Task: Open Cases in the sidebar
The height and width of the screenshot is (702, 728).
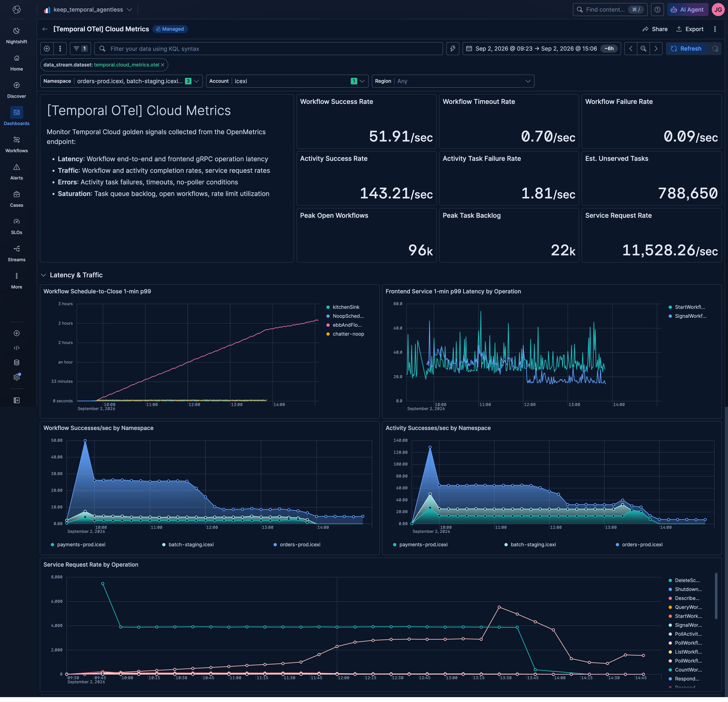Action: tap(16, 199)
